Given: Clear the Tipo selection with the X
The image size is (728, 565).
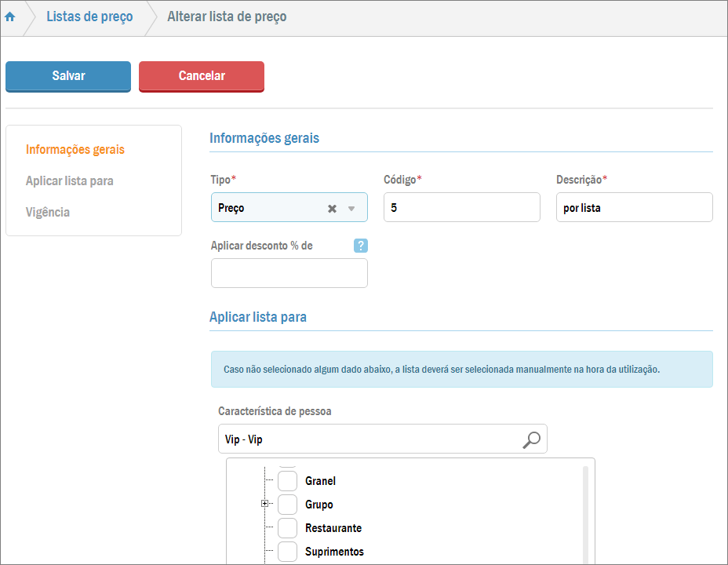Looking at the screenshot, I should (x=332, y=209).
